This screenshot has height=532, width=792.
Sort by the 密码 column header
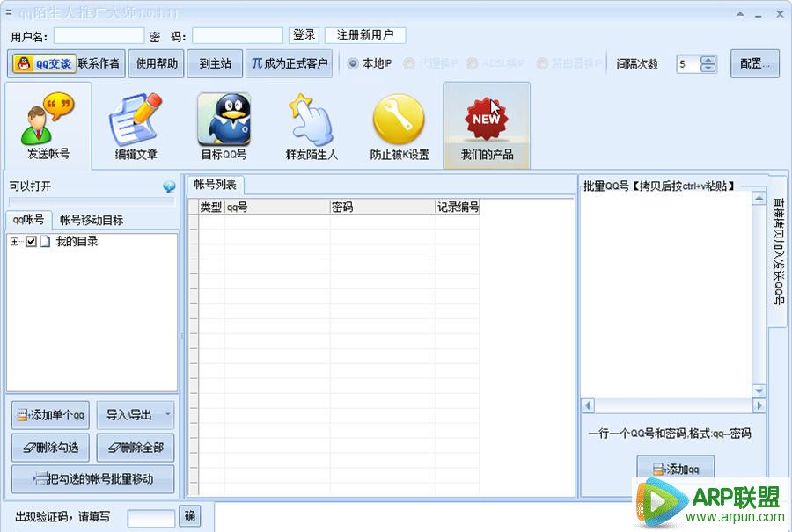(383, 207)
